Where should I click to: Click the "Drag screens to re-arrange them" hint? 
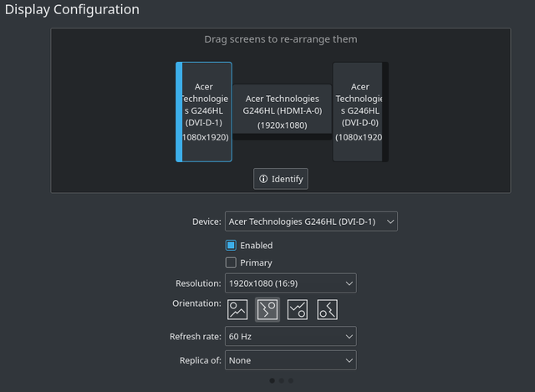coord(281,39)
